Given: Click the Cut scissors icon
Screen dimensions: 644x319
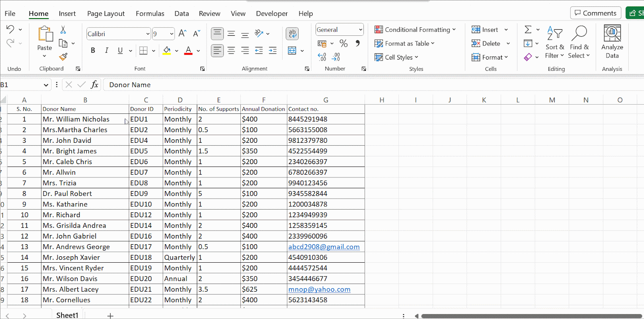Looking at the screenshot, I should 63,30.
